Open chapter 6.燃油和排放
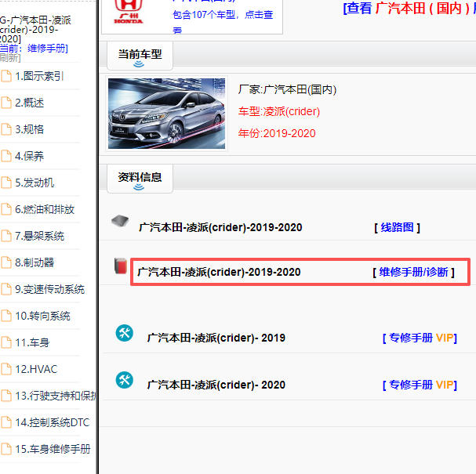The width and height of the screenshot is (476, 474). tap(45, 209)
